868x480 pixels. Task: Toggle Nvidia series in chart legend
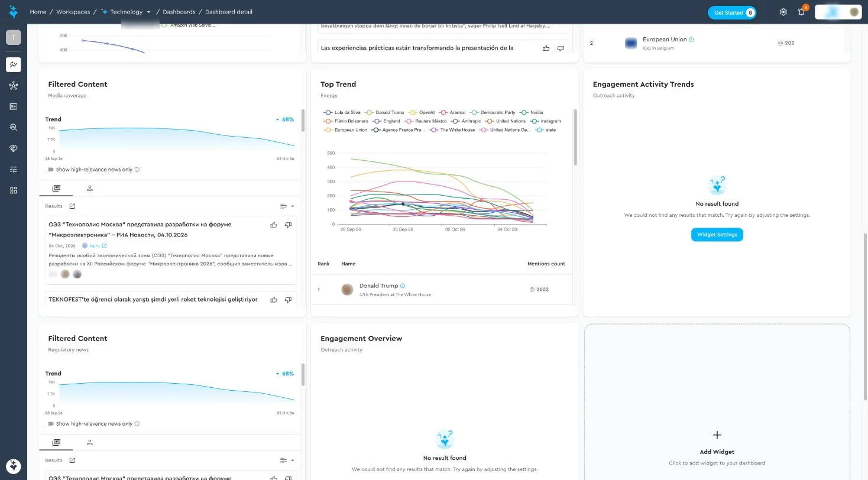(x=531, y=112)
